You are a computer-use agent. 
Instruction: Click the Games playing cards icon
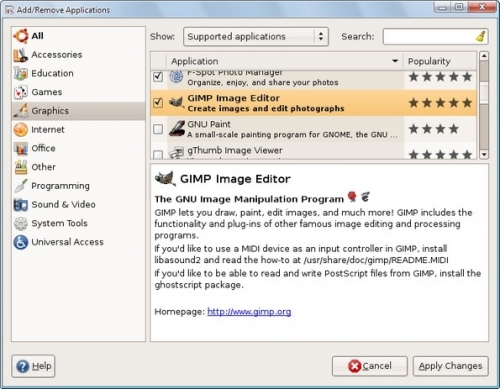(x=21, y=92)
